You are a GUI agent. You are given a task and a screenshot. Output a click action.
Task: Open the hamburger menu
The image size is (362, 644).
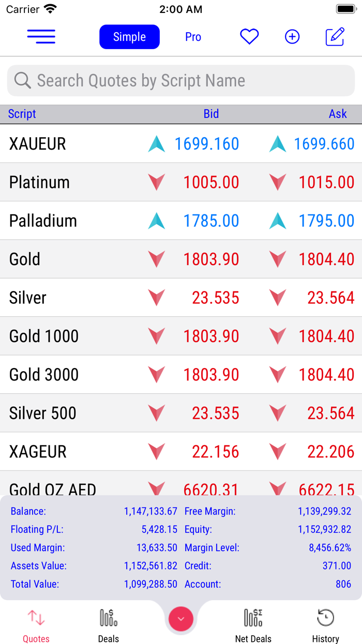(41, 36)
